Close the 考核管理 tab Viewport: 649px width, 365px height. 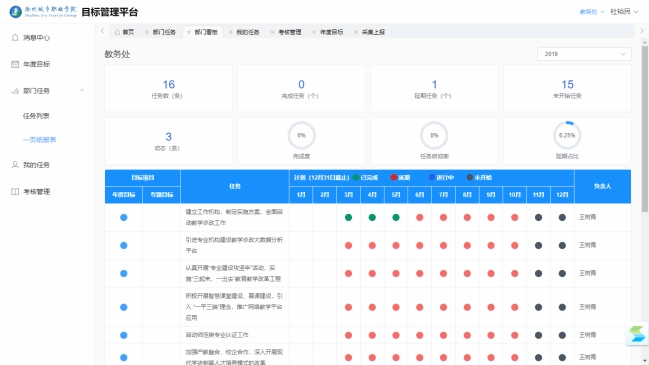coord(272,32)
